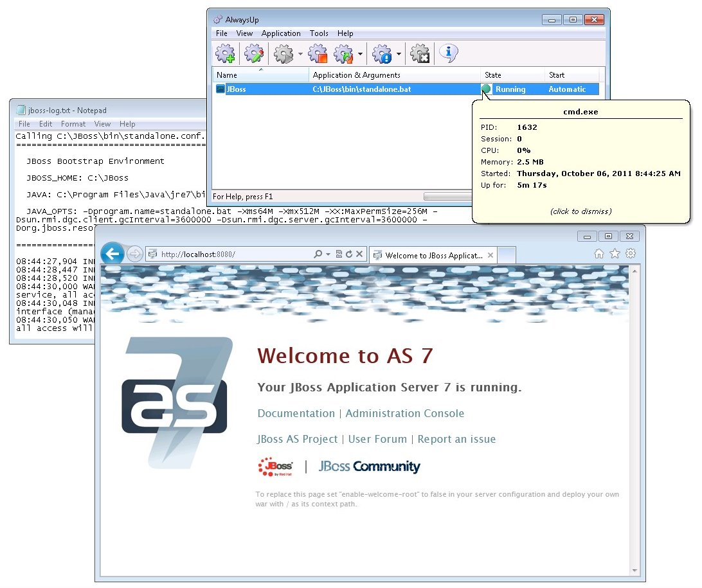Click the Stop Application red-square gear icon

click(x=318, y=54)
